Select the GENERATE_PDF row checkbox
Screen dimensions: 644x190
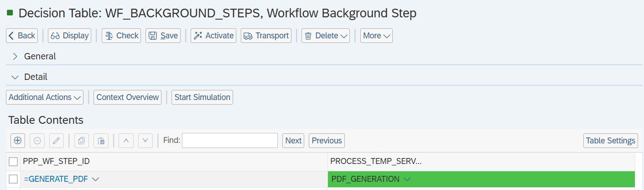pyautogui.click(x=13, y=179)
